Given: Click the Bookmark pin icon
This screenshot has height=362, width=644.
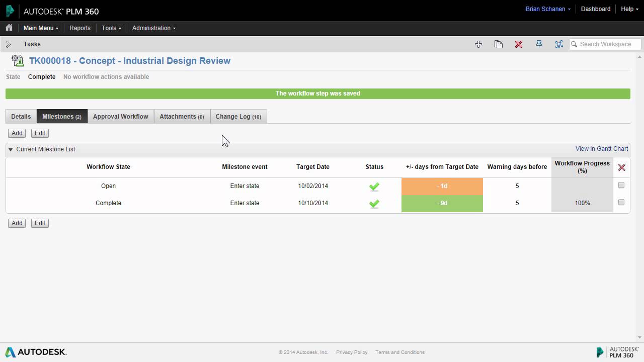Looking at the screenshot, I should (539, 44).
